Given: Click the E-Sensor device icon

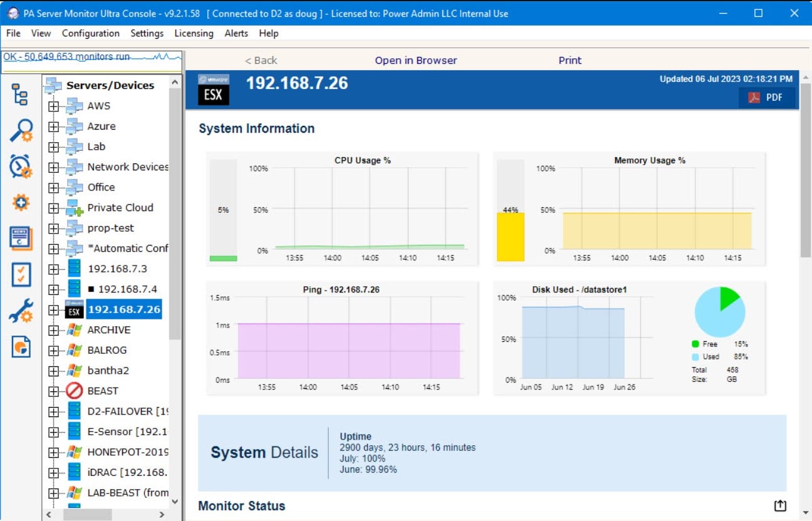Looking at the screenshot, I should point(75,431).
